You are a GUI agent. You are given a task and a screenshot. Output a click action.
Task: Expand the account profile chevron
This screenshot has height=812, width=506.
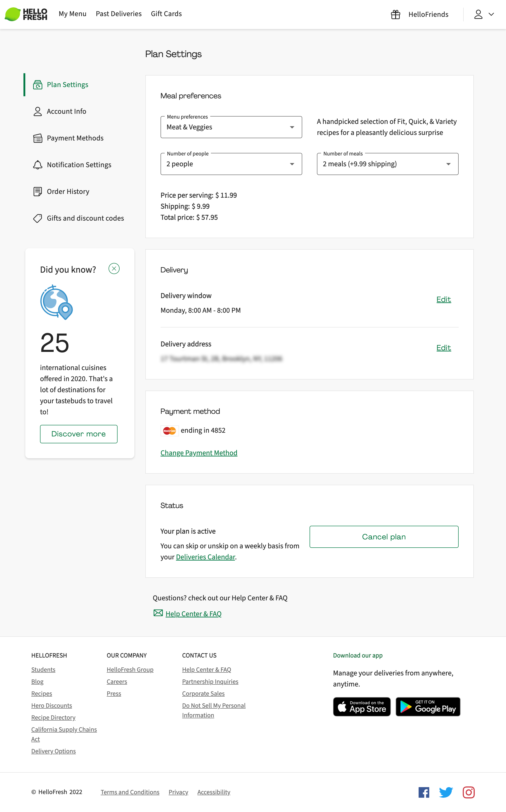click(x=491, y=14)
